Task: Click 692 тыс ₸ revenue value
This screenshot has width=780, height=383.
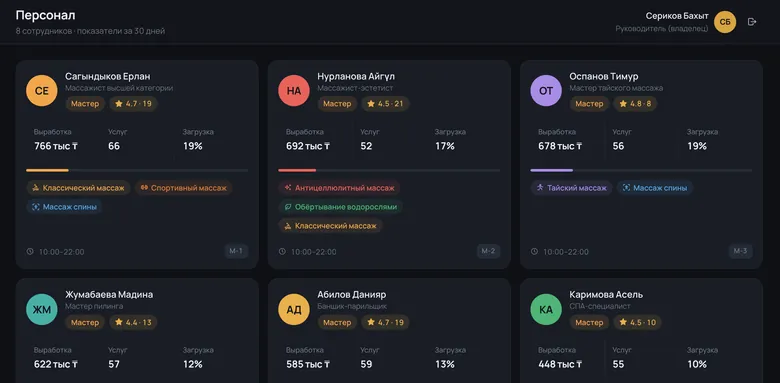Action: [x=308, y=146]
